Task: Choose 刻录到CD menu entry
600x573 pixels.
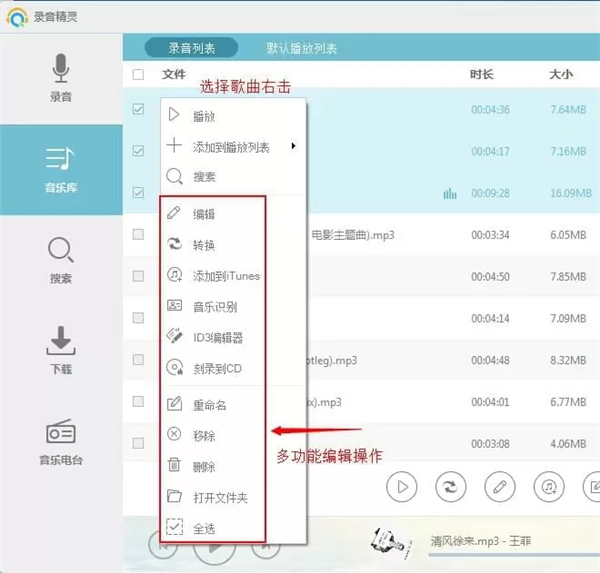Action: pos(233,368)
